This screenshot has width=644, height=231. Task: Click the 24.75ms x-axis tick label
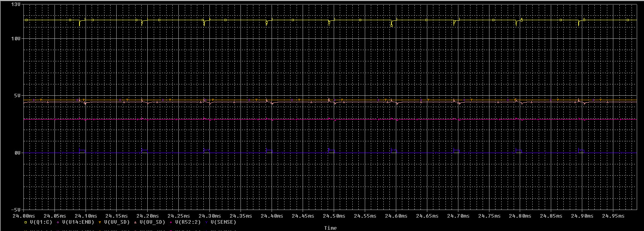point(489,216)
